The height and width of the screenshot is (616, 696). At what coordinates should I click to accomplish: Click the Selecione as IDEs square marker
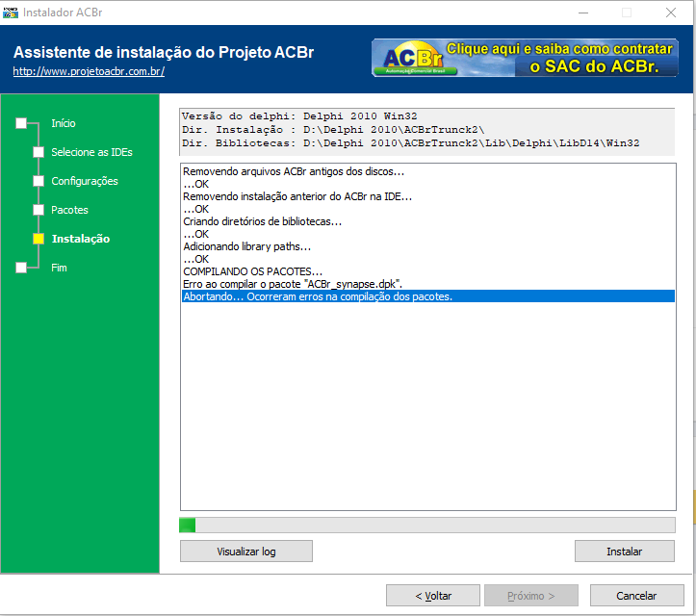click(39, 152)
